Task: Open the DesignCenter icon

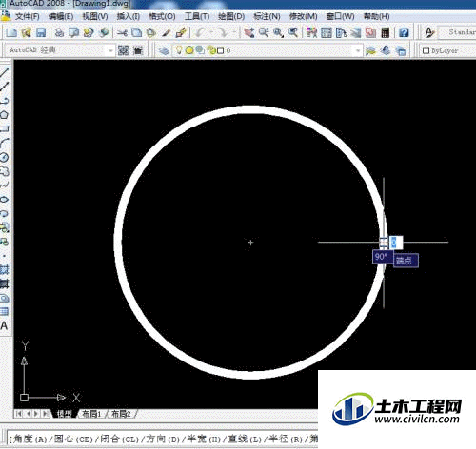Action: pyautogui.click(x=327, y=32)
